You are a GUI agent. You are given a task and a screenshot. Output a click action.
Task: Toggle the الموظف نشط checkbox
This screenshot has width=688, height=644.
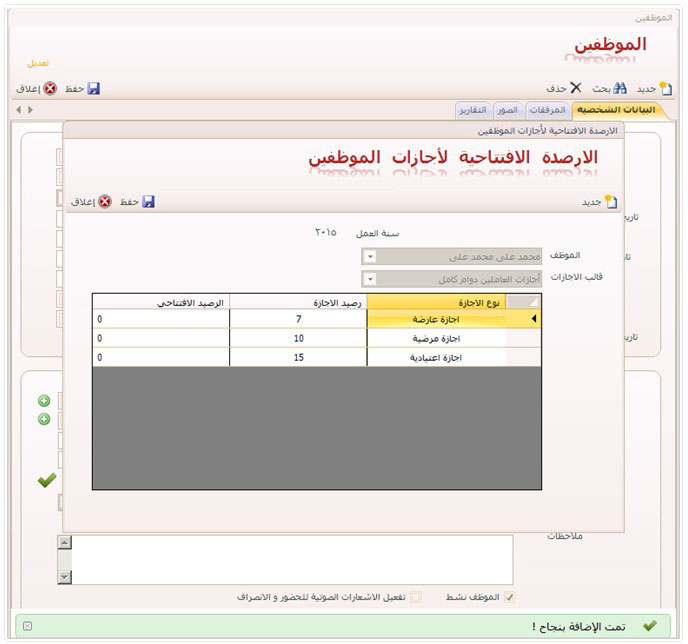(509, 597)
